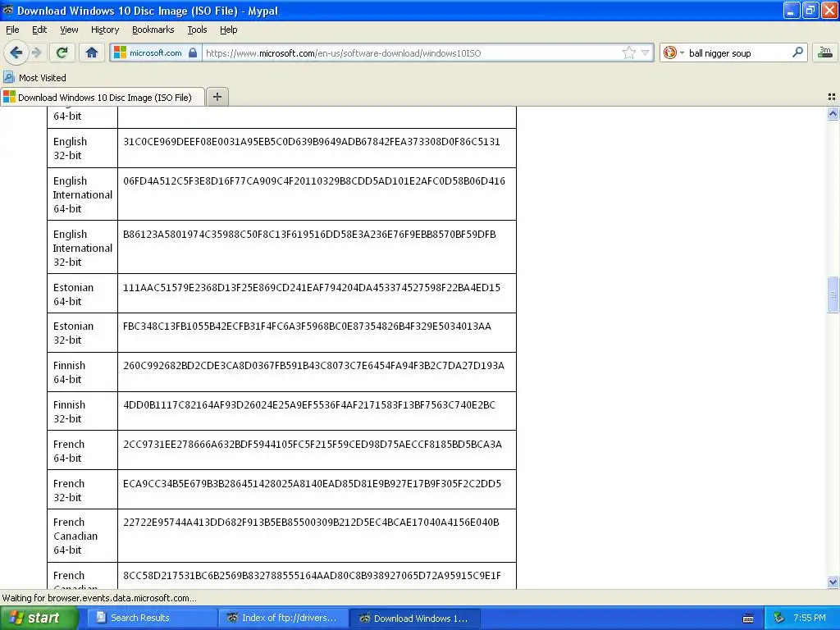840x630 pixels.
Task: Open the Help menu
Action: [228, 30]
